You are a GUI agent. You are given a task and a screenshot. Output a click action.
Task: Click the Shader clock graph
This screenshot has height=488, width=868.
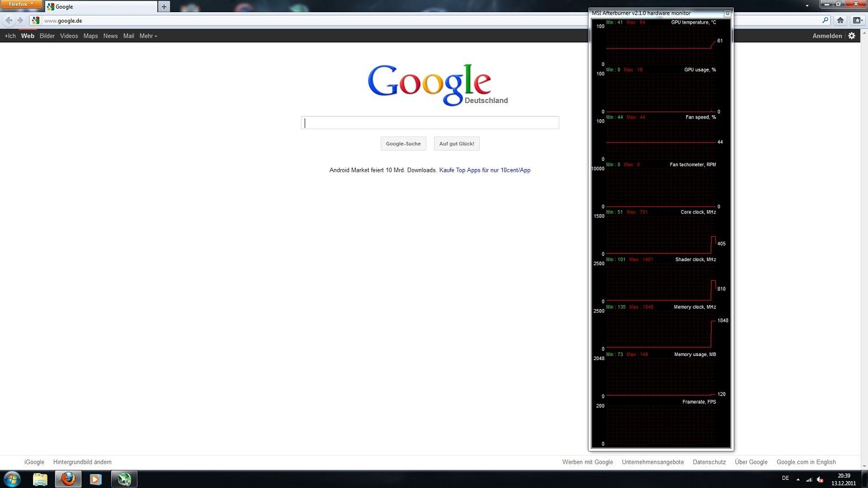[x=661, y=282]
